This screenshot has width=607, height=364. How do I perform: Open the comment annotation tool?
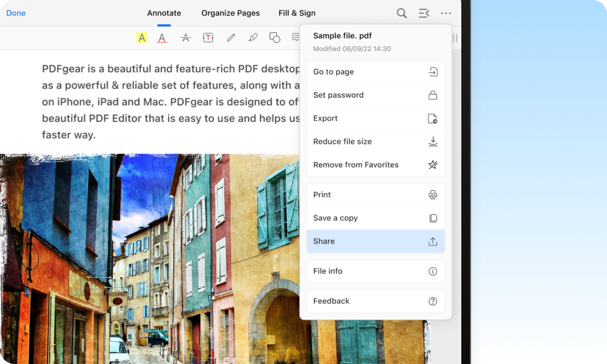pyautogui.click(x=296, y=38)
